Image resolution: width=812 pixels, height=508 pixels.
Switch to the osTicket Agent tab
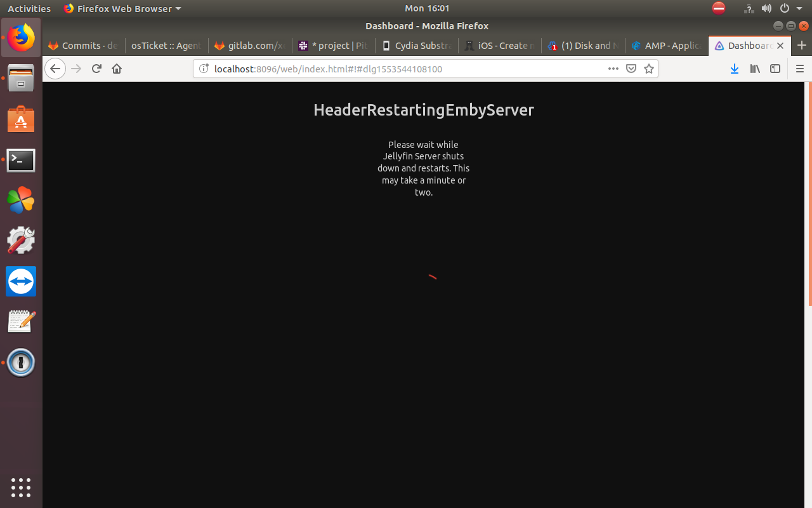(166, 46)
